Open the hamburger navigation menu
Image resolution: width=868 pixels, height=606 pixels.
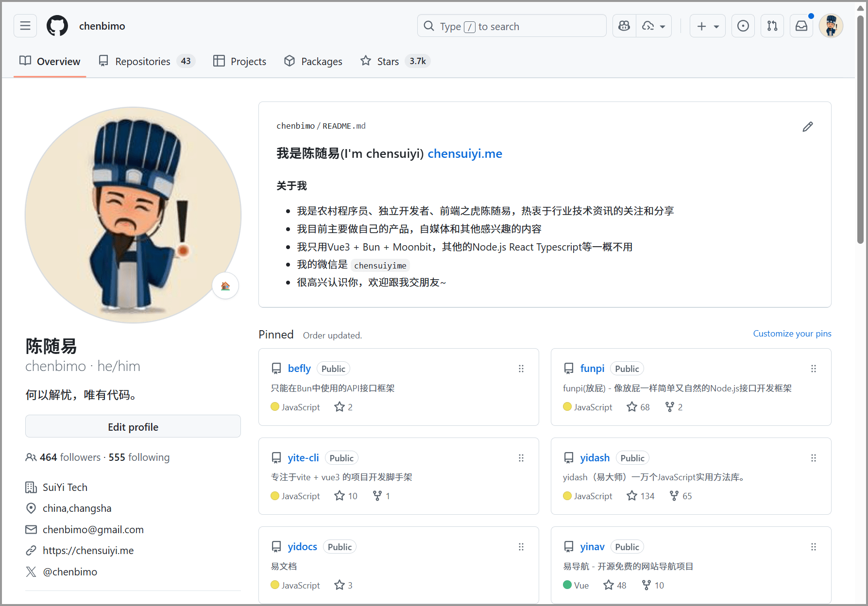pyautogui.click(x=25, y=26)
